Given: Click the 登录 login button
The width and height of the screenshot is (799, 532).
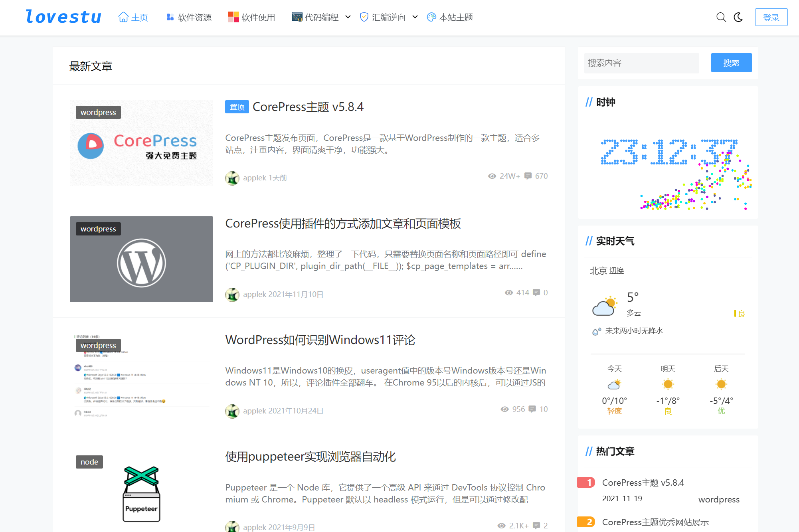Looking at the screenshot, I should 771,18.
